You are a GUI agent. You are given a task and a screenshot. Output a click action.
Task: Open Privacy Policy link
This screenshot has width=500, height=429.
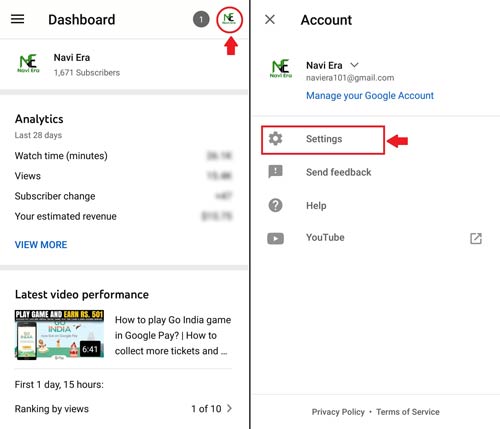pos(338,412)
